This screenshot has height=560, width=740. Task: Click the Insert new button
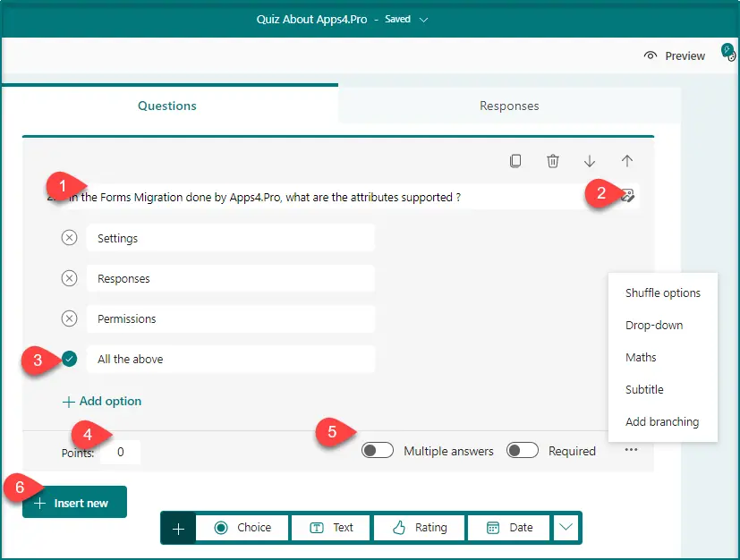[x=74, y=503]
